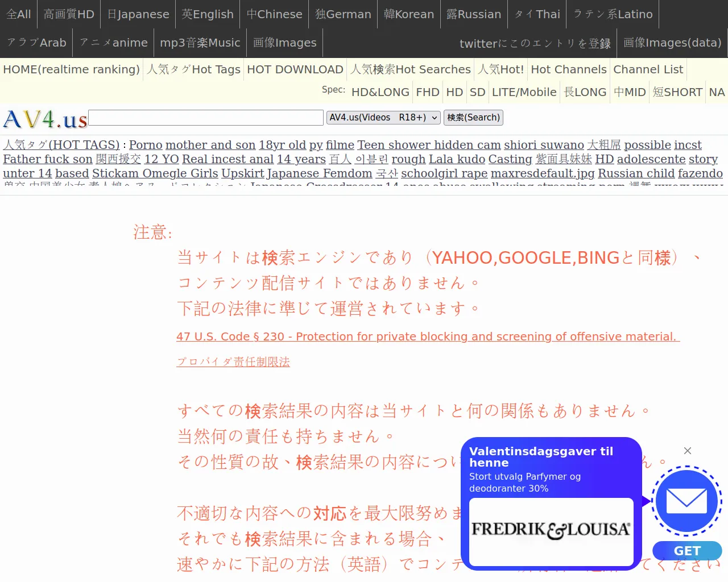
Task: Click the Fredrik & Louisa ad image
Action: click(551, 530)
